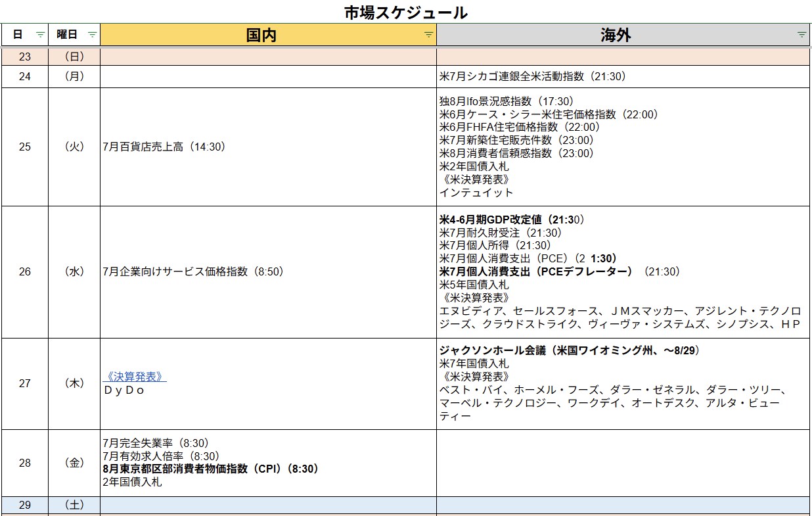The width and height of the screenshot is (812, 516).
Task: Click the line starting with エヌビディア
Action: (x=620, y=311)
